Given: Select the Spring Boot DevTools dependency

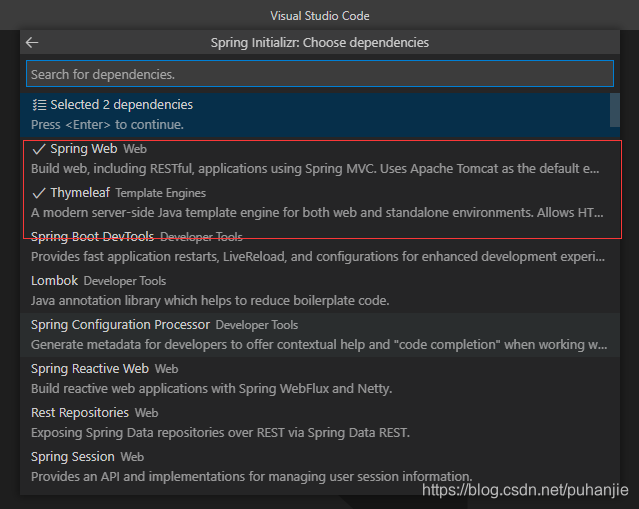Looking at the screenshot, I should coord(320,247).
